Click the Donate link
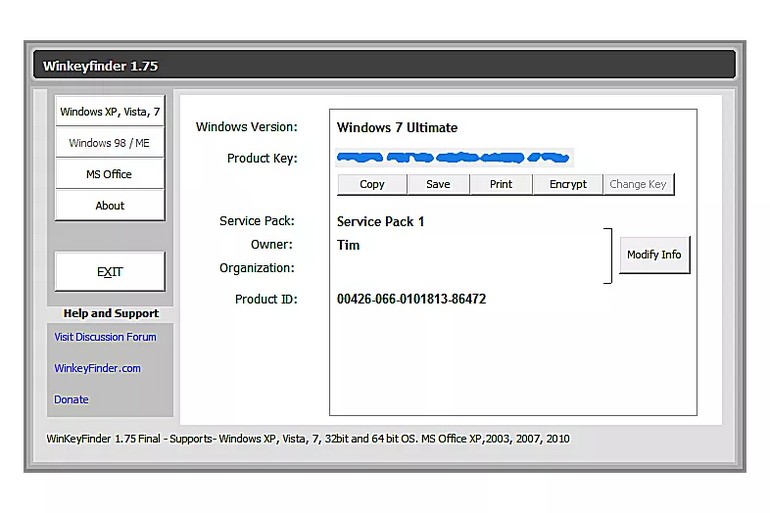The image size is (770, 513). click(x=71, y=400)
